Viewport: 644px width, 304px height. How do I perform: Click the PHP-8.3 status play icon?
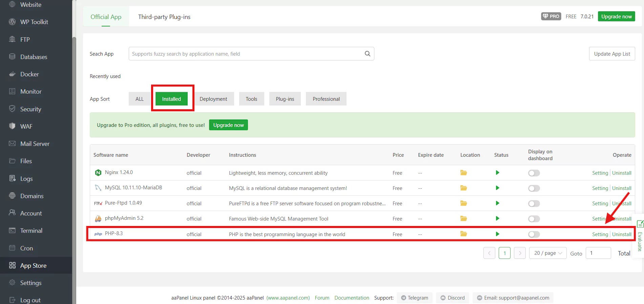coord(497,234)
